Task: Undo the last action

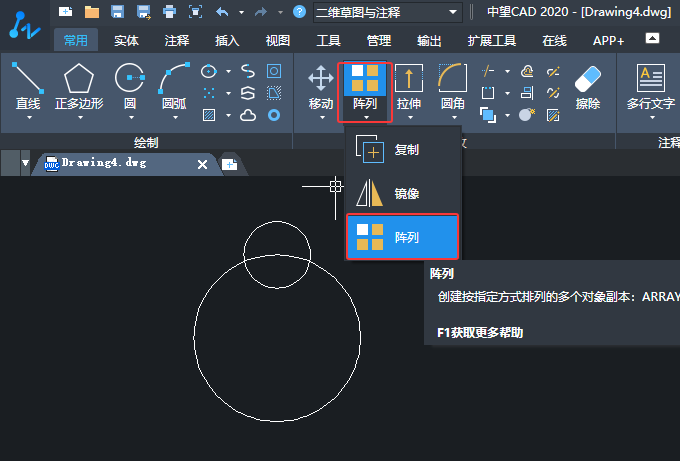Action: tap(222, 12)
